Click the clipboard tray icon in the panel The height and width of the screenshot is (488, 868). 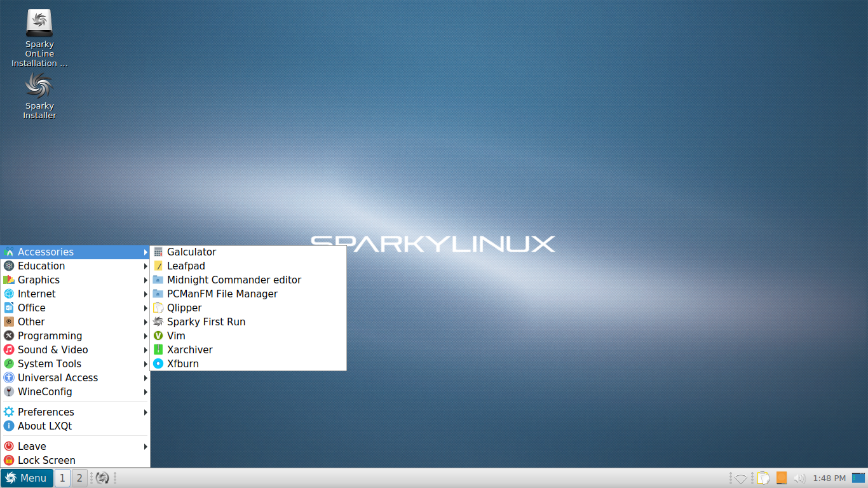tap(763, 478)
